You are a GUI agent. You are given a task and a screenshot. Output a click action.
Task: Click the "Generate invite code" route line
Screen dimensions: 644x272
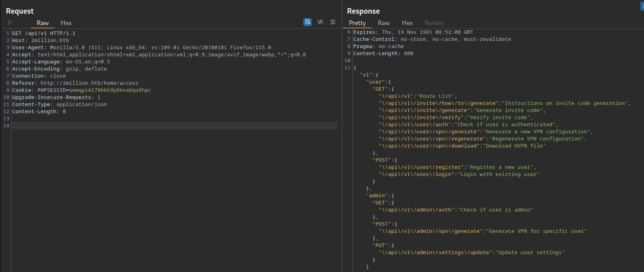[x=462, y=110]
